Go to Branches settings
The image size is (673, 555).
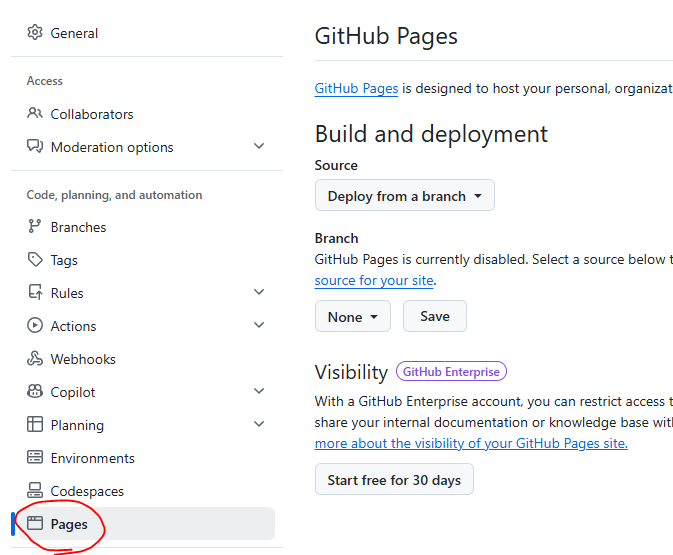[x=147, y=227]
